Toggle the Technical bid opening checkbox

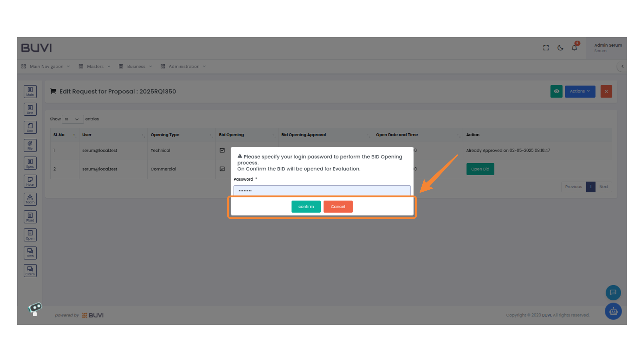click(222, 150)
